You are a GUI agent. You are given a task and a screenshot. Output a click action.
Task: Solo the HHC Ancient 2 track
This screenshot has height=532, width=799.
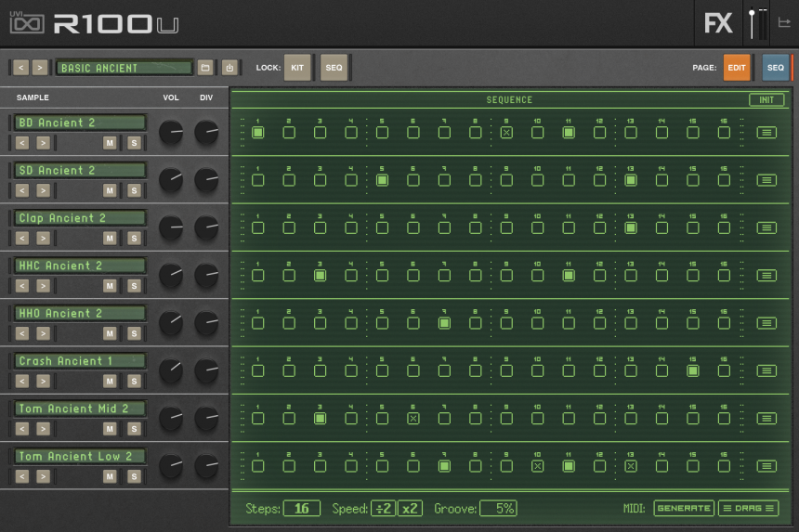[134, 286]
